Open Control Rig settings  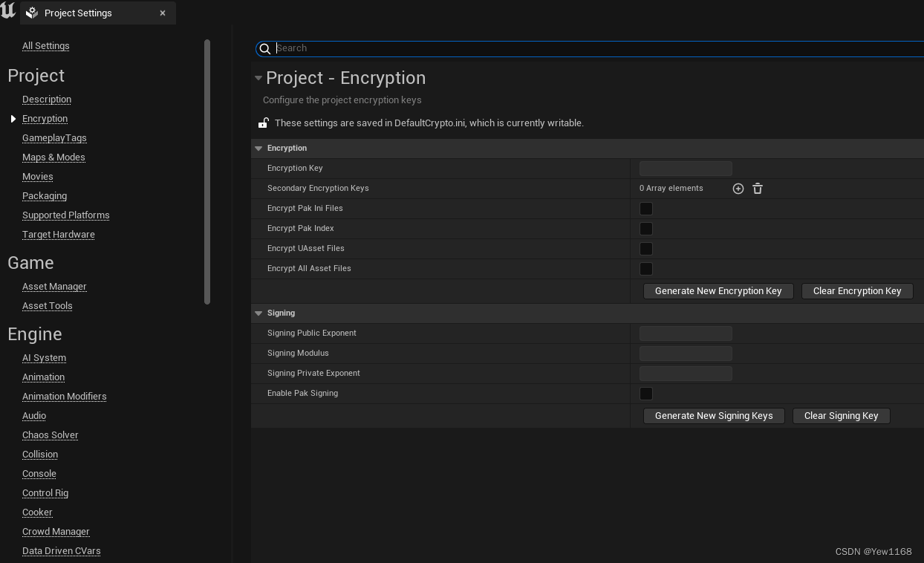tap(45, 493)
